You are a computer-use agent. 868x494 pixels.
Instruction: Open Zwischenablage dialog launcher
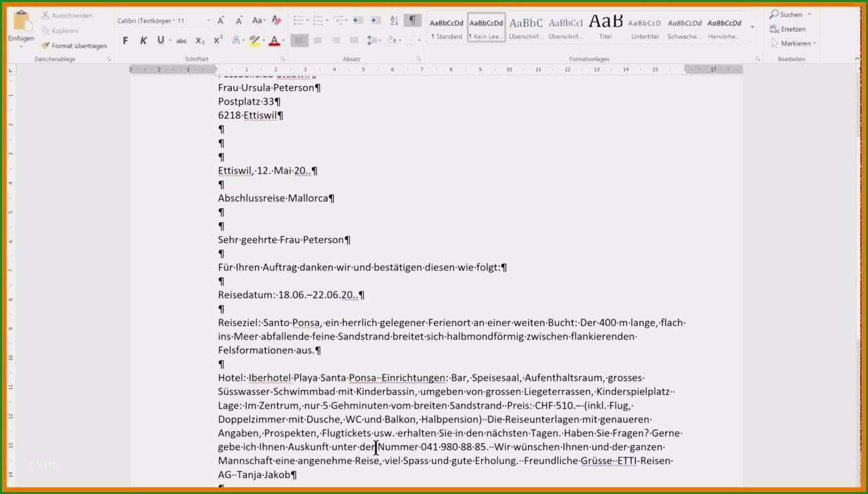(109, 59)
